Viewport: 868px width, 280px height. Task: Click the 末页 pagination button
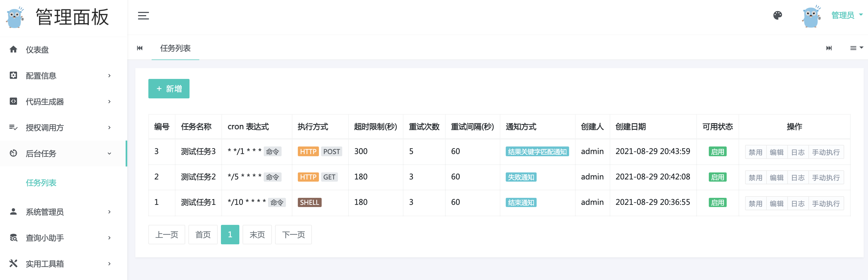tap(257, 234)
